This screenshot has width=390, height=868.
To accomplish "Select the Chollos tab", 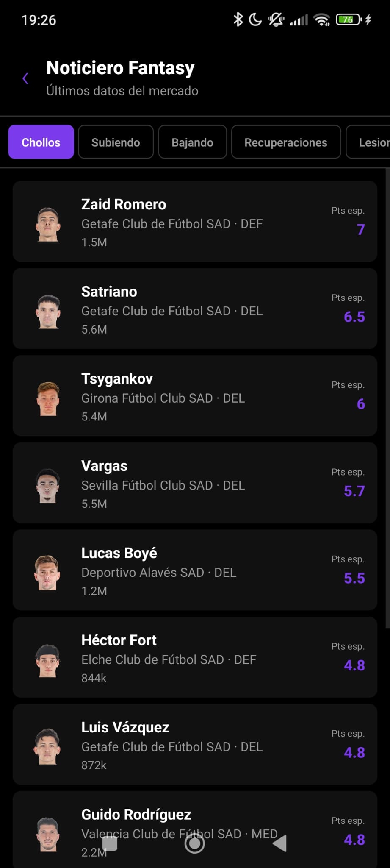I will pyautogui.click(x=41, y=142).
